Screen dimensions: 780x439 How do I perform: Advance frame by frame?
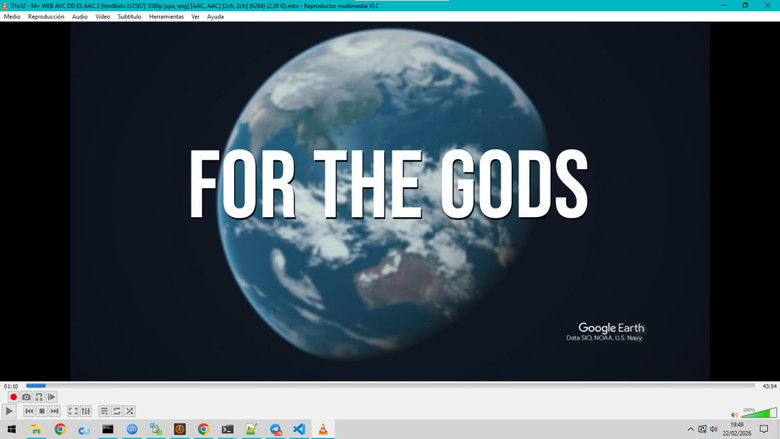(x=51, y=397)
